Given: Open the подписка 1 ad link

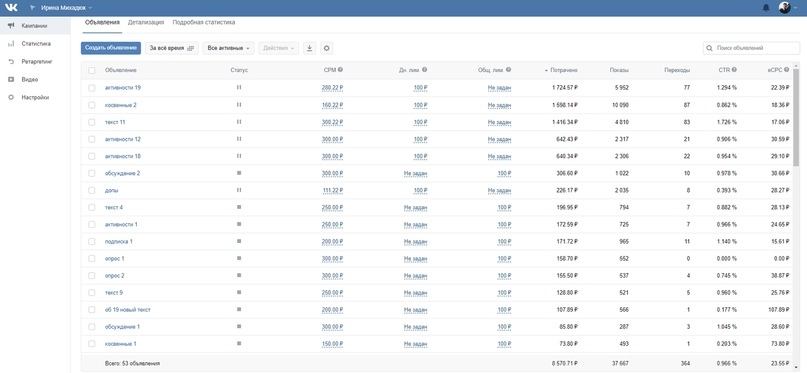Looking at the screenshot, I should 119,241.
